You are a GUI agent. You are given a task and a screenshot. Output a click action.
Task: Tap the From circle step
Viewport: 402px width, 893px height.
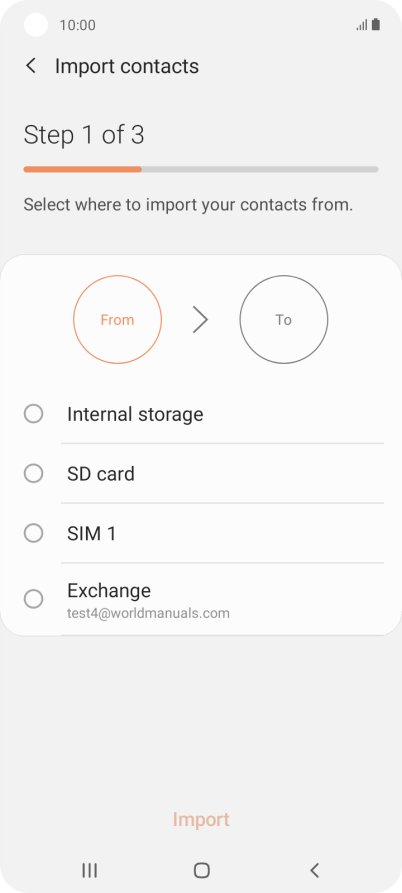pos(117,319)
